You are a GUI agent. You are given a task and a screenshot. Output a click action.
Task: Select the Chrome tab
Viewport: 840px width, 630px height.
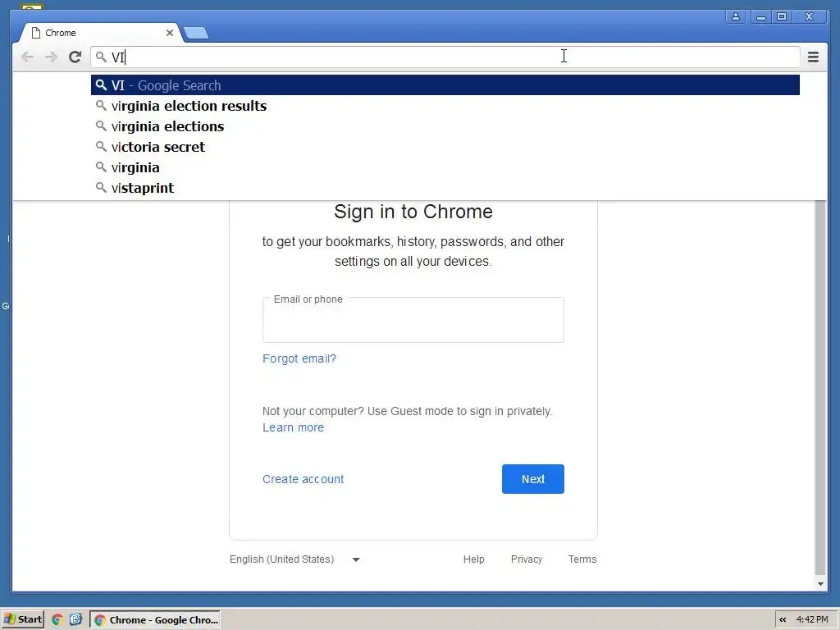102,33
